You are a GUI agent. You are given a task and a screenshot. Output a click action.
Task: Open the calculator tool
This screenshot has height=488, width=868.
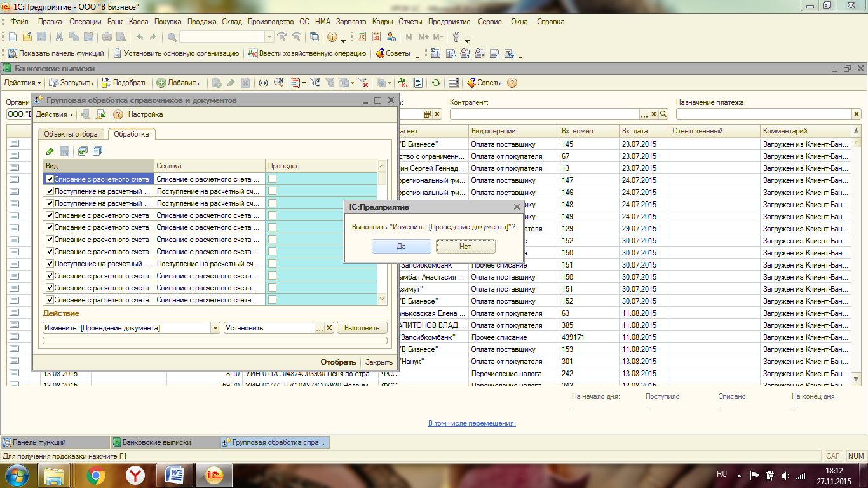[x=362, y=37]
